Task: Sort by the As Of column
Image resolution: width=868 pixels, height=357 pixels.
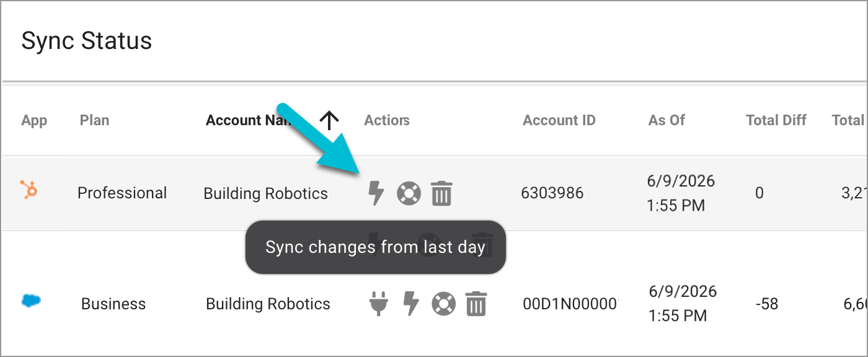Action: [x=666, y=120]
